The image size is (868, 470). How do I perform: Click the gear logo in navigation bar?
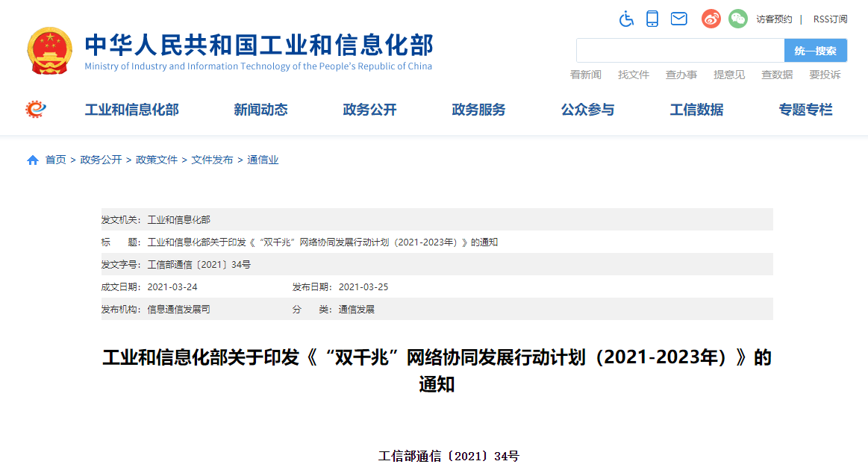coord(36,110)
